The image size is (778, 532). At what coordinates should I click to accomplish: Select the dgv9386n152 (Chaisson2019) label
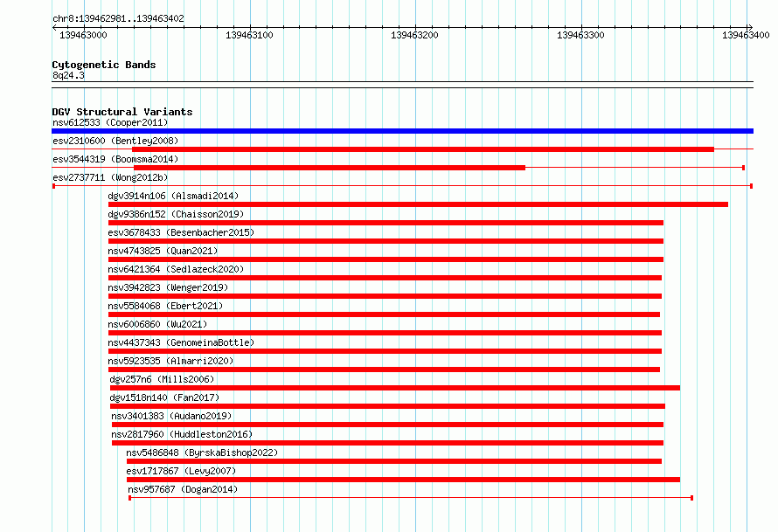[x=176, y=214]
